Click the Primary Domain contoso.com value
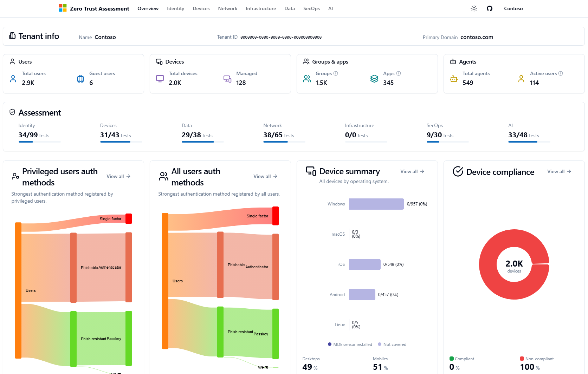The height and width of the screenshot is (374, 588). pyautogui.click(x=477, y=37)
